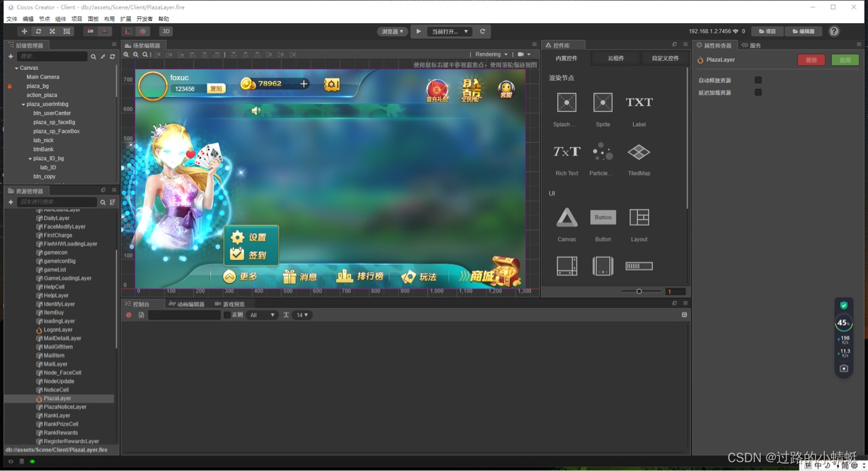Open the 开发者 menu

(143, 19)
